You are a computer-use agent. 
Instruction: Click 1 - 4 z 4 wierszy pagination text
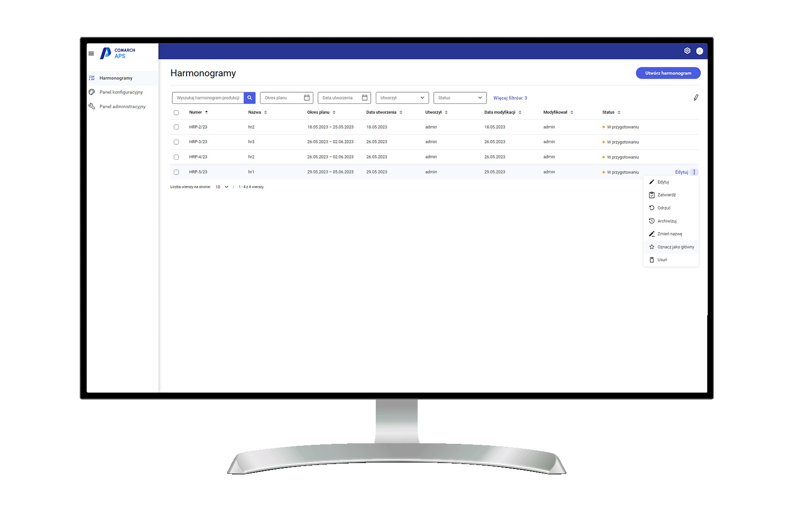point(251,187)
